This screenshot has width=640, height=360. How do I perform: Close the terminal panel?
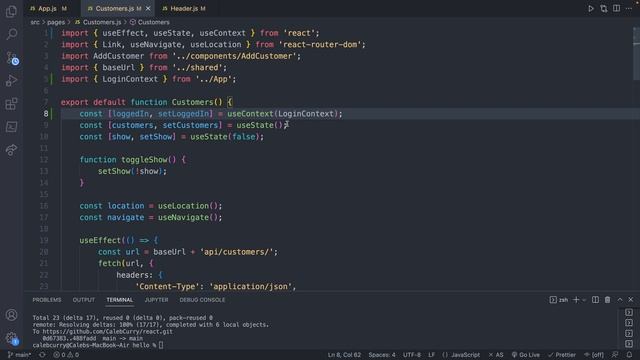click(631, 300)
